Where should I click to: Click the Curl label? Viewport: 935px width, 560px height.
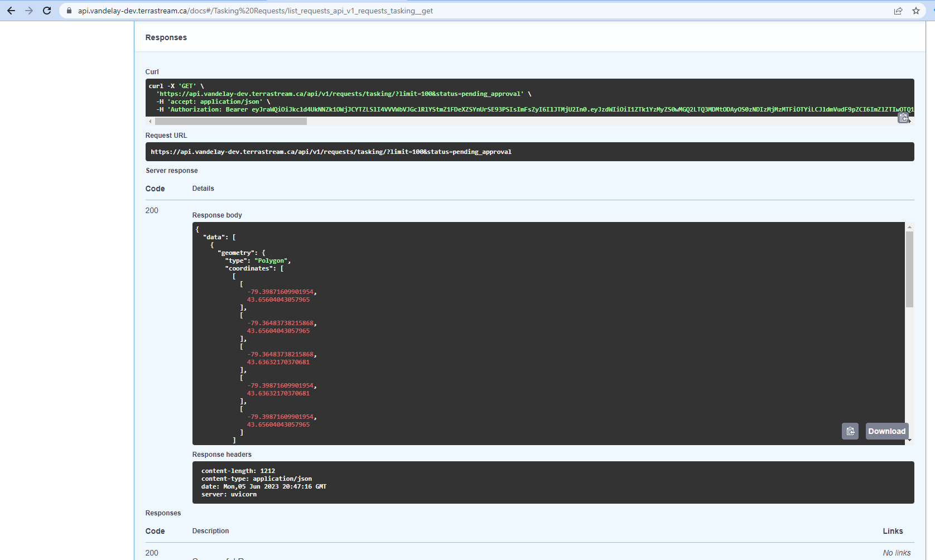click(x=152, y=72)
